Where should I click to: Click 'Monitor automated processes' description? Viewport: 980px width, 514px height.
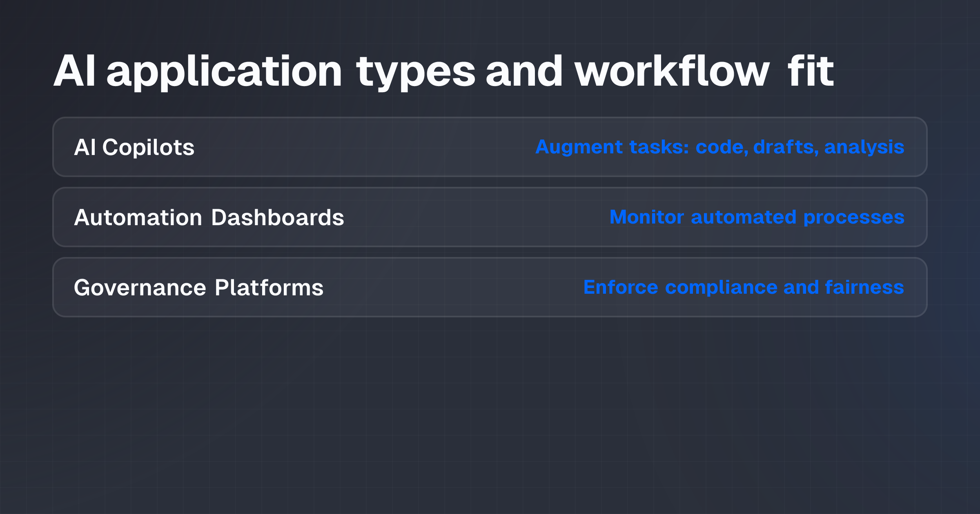coord(757,217)
